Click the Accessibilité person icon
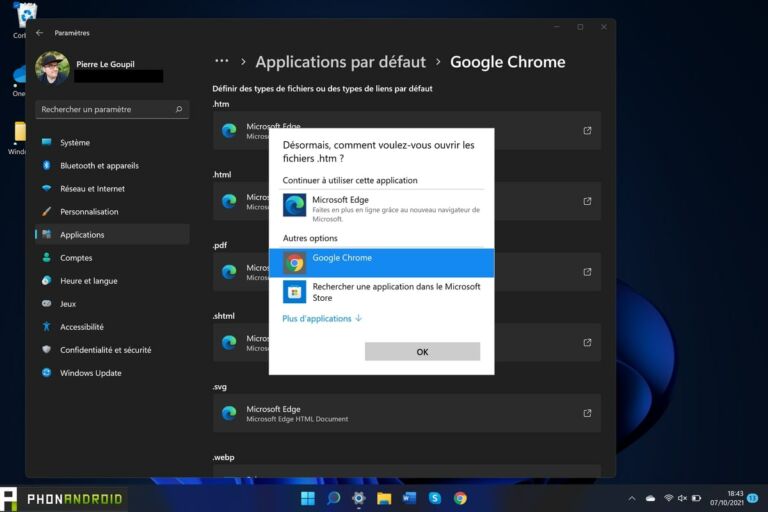The height and width of the screenshot is (512, 768). click(x=47, y=326)
